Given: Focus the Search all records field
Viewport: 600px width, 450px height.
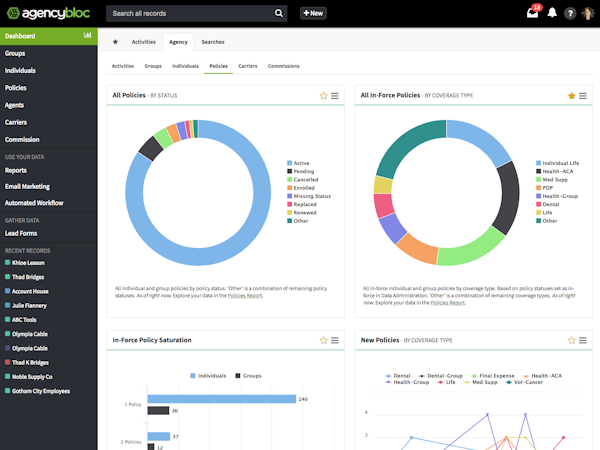Looking at the screenshot, I should click(188, 13).
